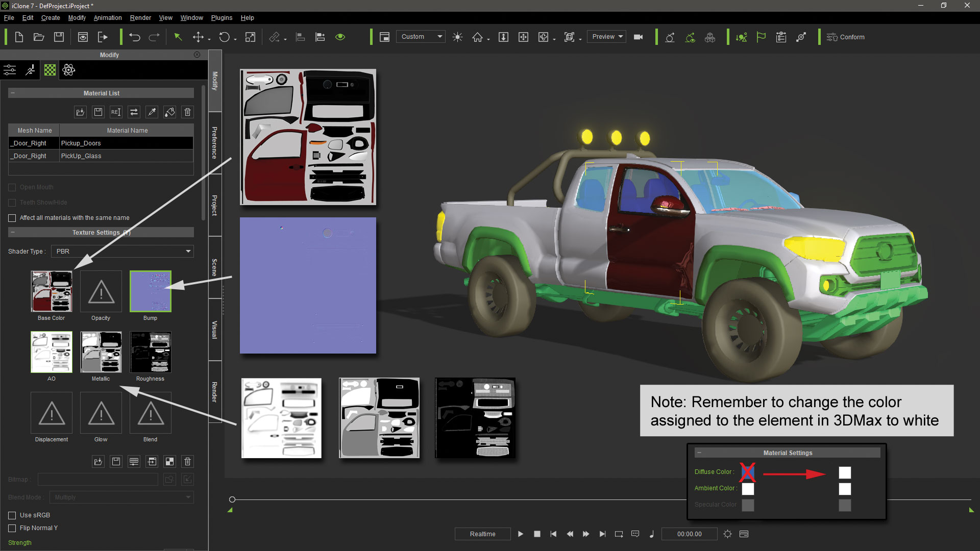Click the RE rename icon in Material List

tap(116, 112)
